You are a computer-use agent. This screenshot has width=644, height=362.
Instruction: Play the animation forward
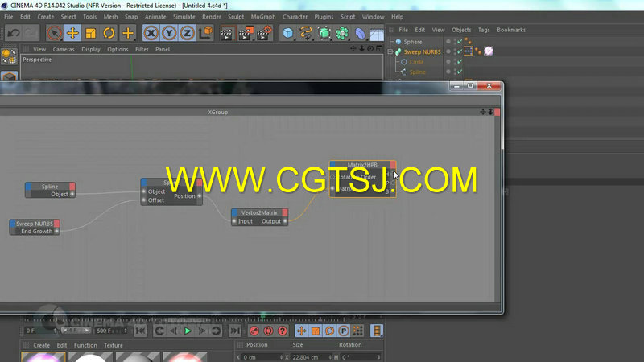pos(188,331)
